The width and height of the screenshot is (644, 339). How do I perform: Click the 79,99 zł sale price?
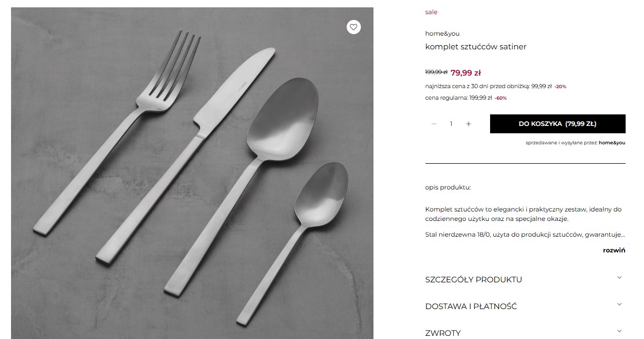(x=465, y=72)
